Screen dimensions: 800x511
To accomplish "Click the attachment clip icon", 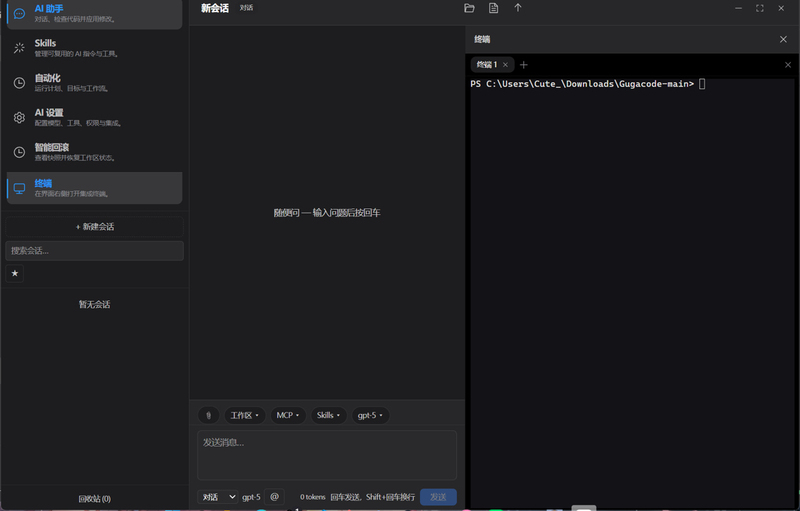I will click(208, 415).
